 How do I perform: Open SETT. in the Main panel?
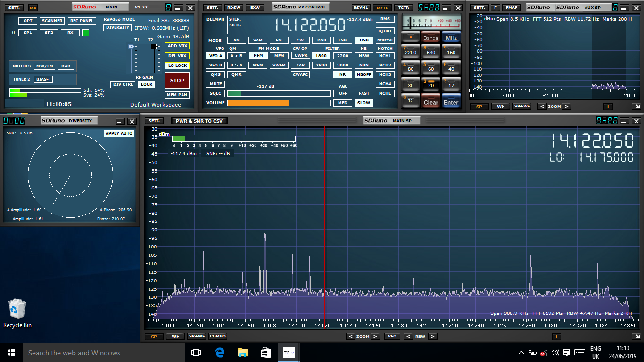pyautogui.click(x=14, y=8)
